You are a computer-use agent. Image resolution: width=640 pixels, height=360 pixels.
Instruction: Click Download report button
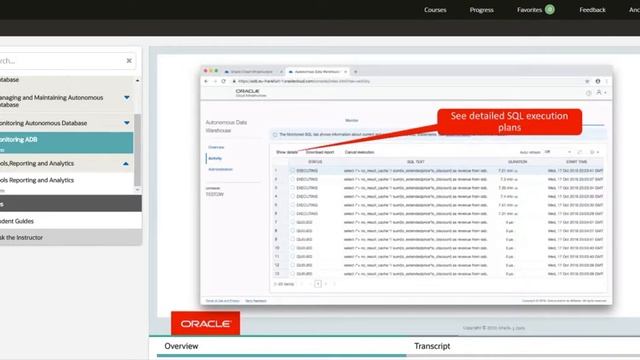[x=320, y=152]
